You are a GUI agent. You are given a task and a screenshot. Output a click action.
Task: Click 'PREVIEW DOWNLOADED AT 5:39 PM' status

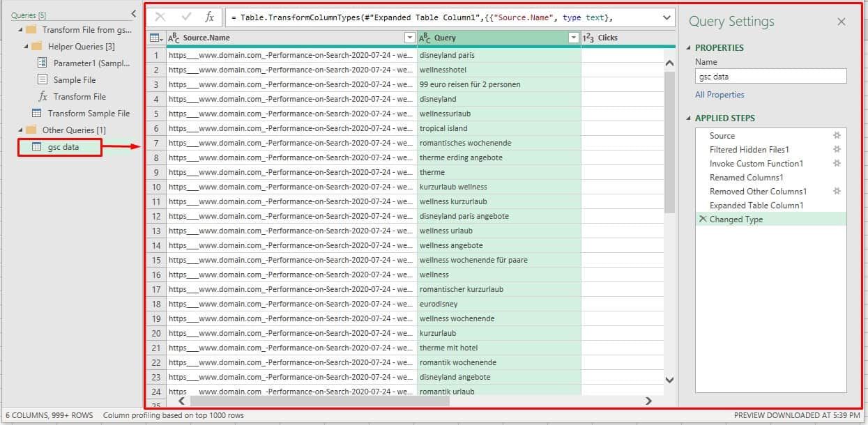(x=798, y=415)
